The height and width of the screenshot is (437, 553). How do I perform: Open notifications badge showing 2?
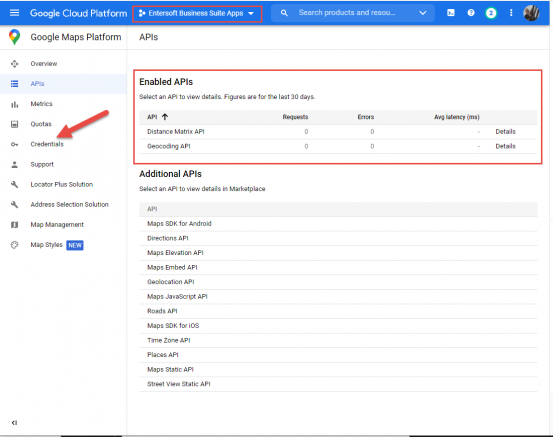491,13
